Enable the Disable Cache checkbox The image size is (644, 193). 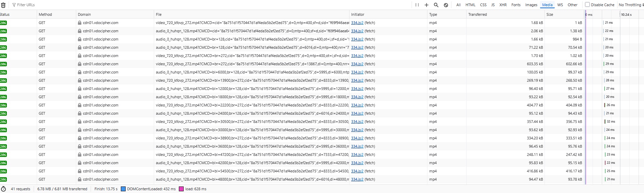pos(587,4)
